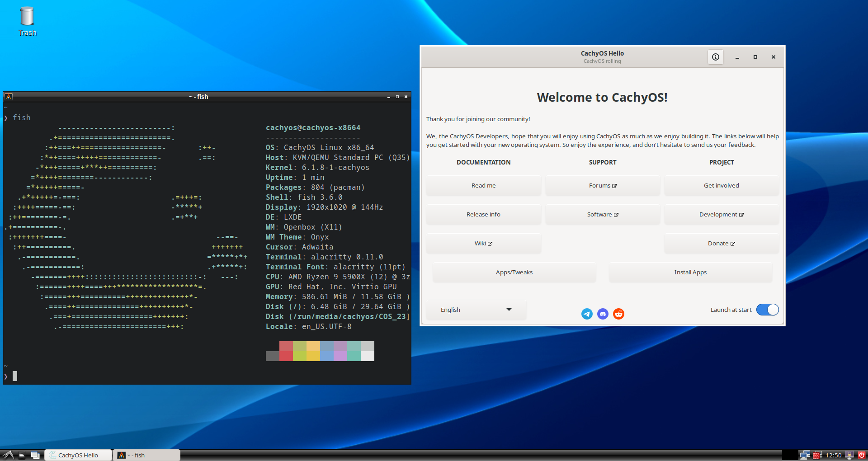Select the CachyOS Hello taskbar item

(78, 455)
